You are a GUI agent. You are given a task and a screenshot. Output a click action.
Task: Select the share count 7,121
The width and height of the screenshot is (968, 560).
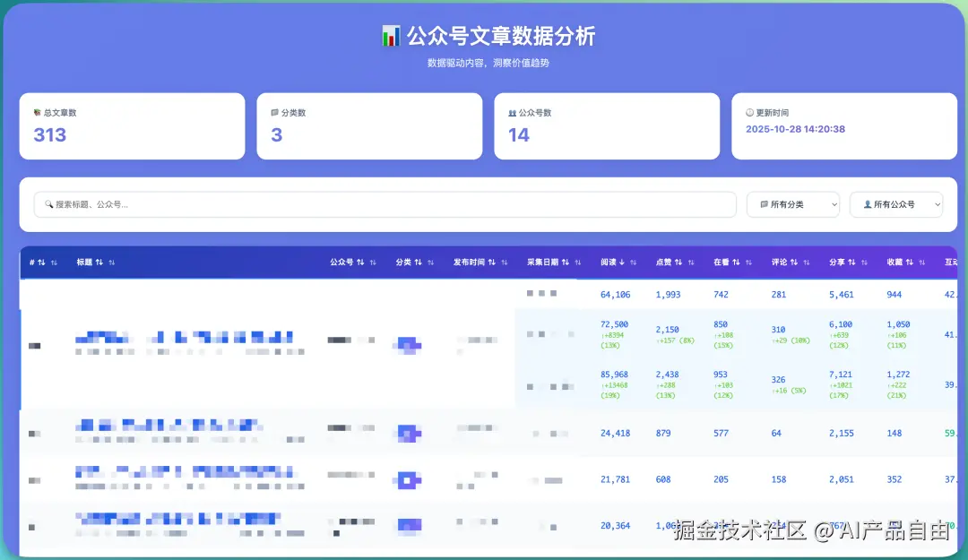click(841, 375)
